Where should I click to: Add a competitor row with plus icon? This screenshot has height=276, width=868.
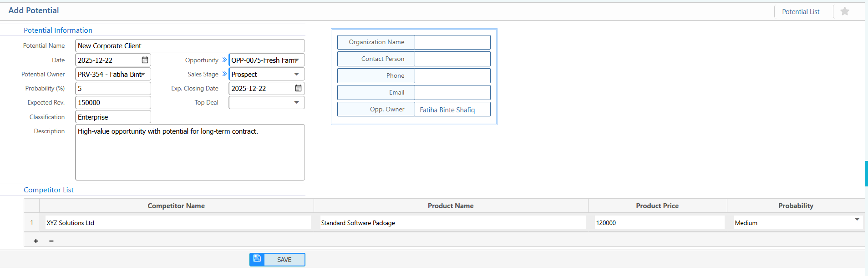click(x=36, y=241)
